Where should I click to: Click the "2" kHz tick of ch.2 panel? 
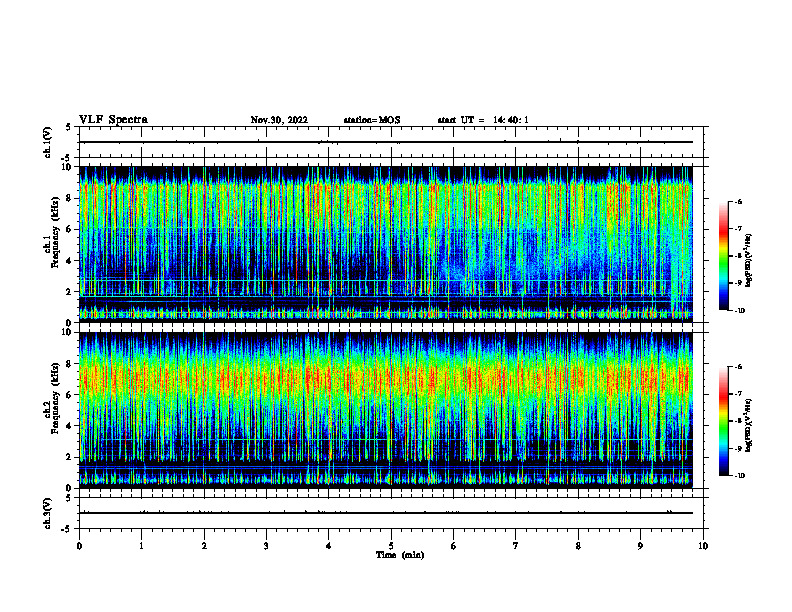(x=69, y=457)
